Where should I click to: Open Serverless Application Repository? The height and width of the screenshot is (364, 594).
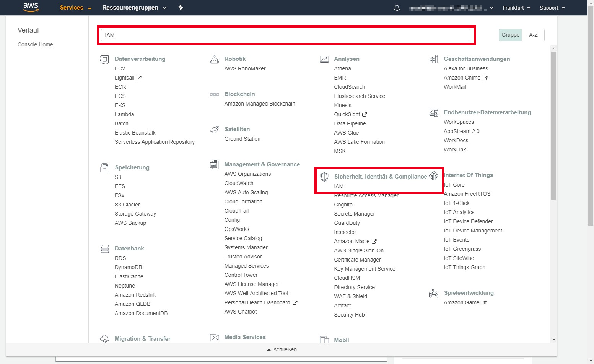155,142
